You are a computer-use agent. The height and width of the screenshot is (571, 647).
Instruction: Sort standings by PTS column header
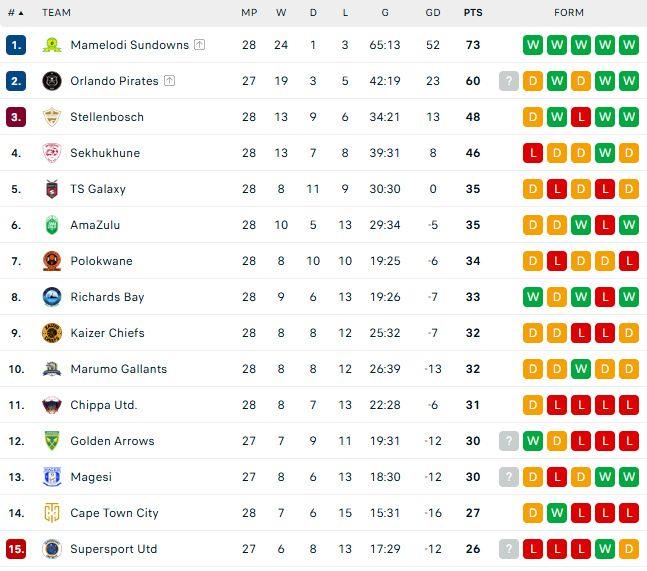pos(473,13)
